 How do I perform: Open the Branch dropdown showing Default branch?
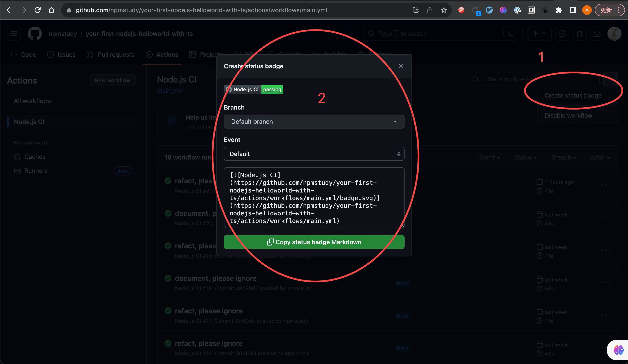point(314,122)
